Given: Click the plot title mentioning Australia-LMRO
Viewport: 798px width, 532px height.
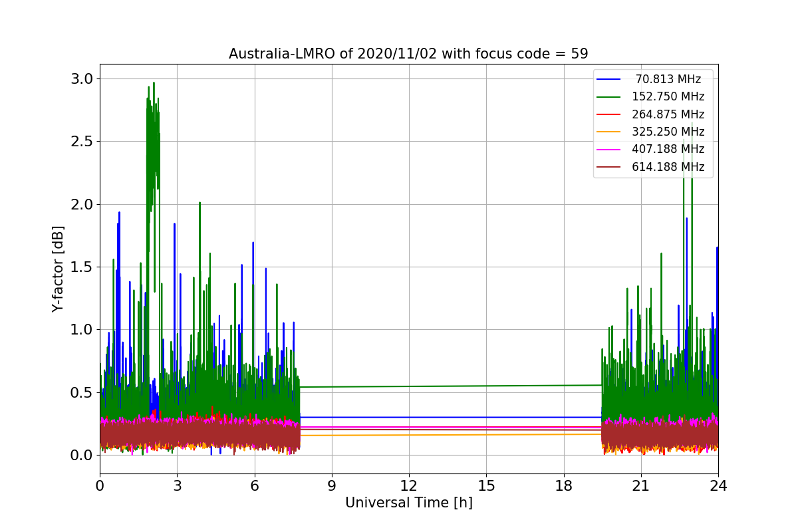Looking at the screenshot, I should coord(408,54).
